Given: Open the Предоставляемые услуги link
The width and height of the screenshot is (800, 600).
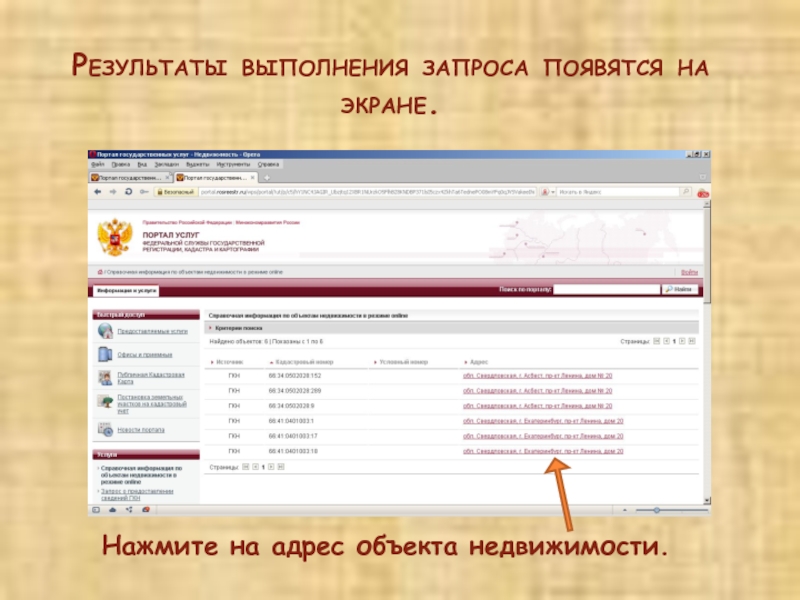Looking at the screenshot, I should (x=153, y=331).
